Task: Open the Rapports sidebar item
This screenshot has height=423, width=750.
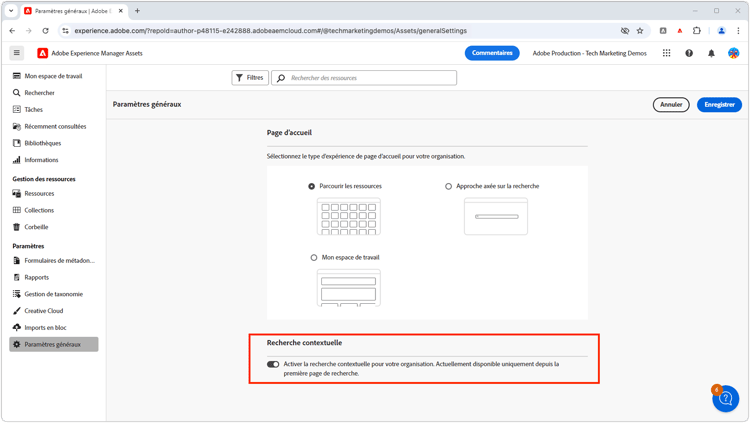Action: click(54, 277)
